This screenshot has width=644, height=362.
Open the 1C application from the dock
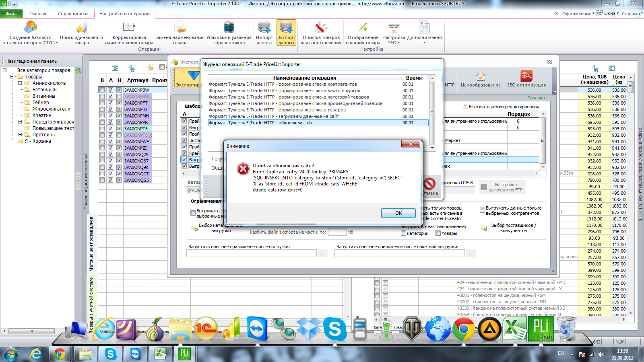pyautogui.click(x=206, y=329)
